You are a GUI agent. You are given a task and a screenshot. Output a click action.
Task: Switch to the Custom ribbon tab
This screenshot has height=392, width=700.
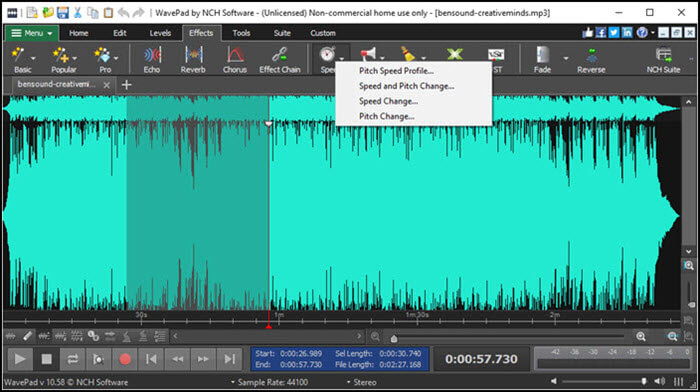coord(323,33)
